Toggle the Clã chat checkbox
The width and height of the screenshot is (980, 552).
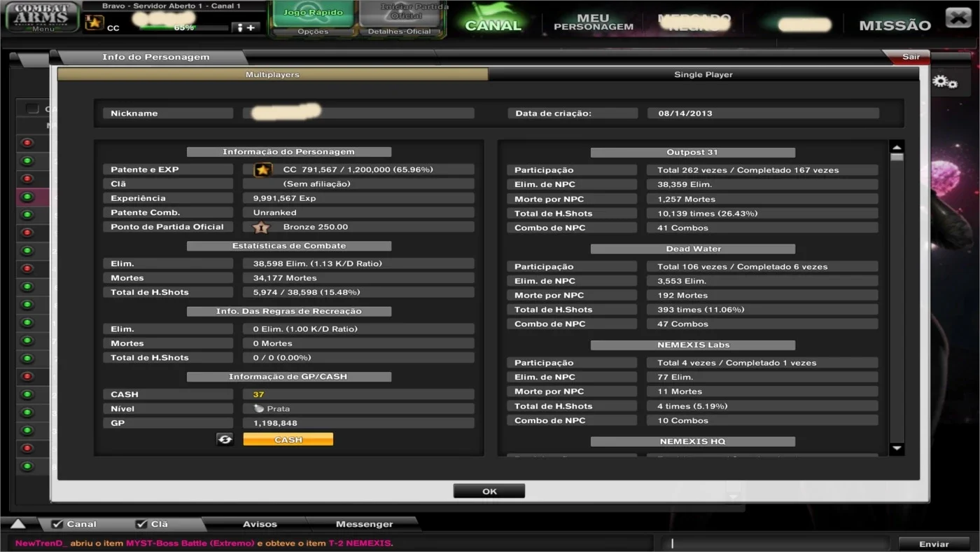(141, 524)
